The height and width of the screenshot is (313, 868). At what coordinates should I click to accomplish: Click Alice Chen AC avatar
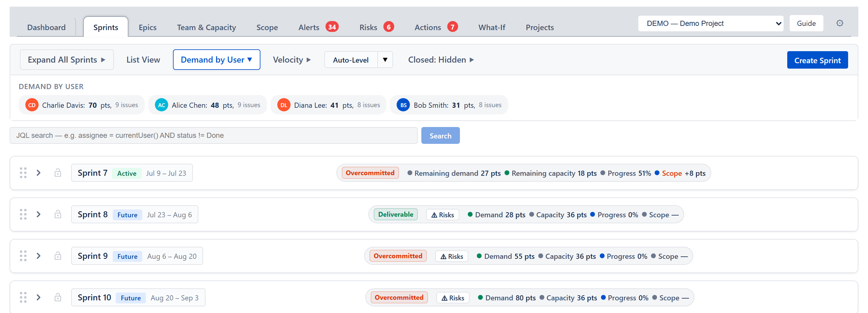[162, 105]
